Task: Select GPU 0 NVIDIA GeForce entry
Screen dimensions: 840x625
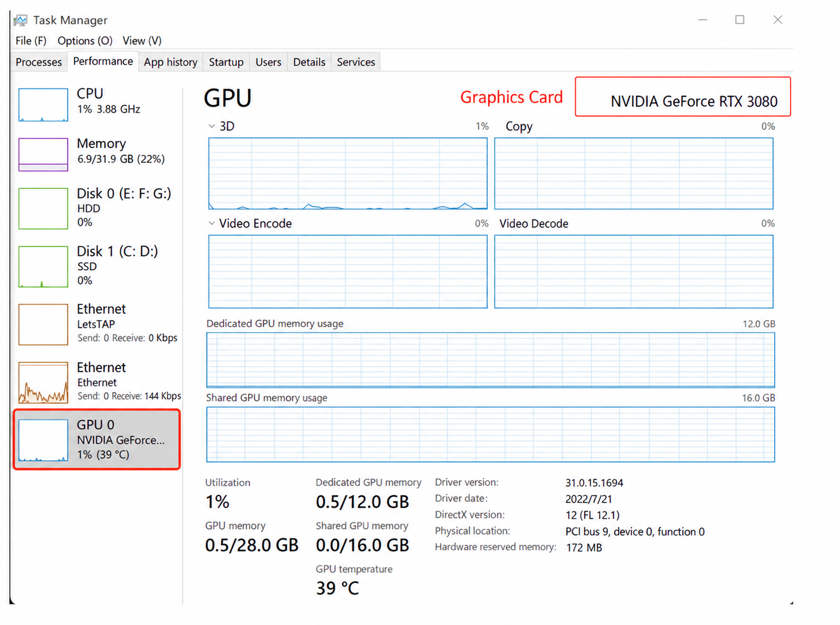Action: 97,440
